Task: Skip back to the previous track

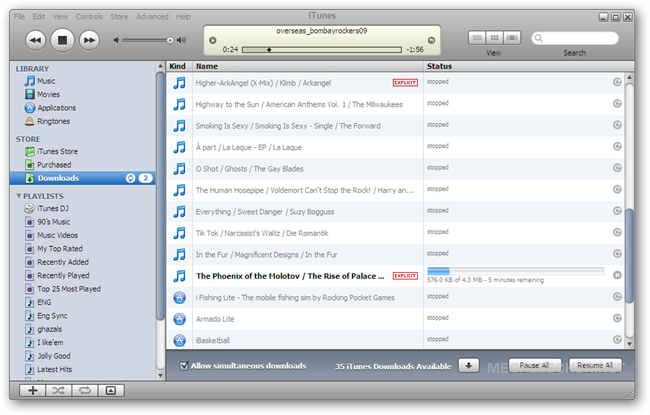Action: (36, 40)
